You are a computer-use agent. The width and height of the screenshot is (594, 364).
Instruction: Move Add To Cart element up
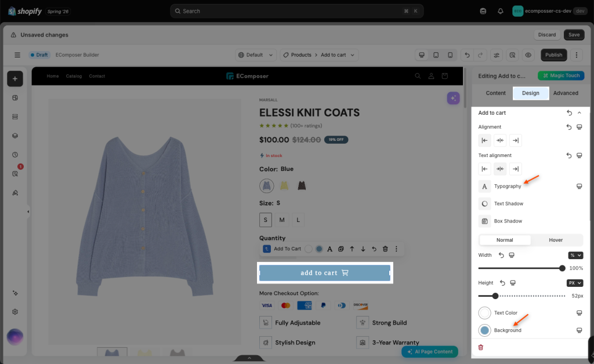point(352,249)
